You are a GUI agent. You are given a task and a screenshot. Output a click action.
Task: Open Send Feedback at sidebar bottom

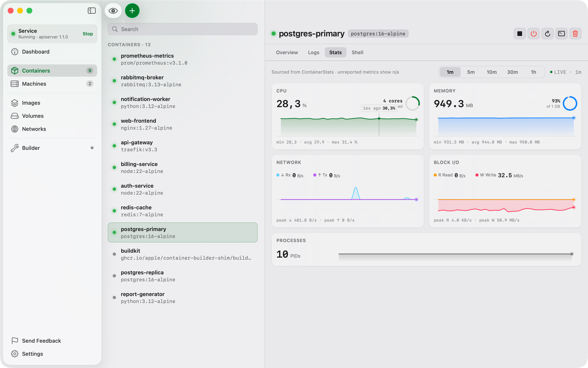pos(52,341)
